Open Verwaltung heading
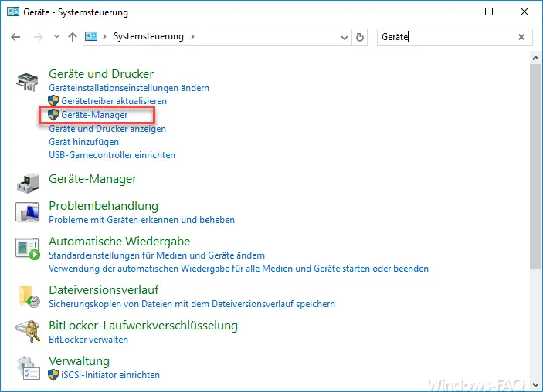 coord(80,361)
